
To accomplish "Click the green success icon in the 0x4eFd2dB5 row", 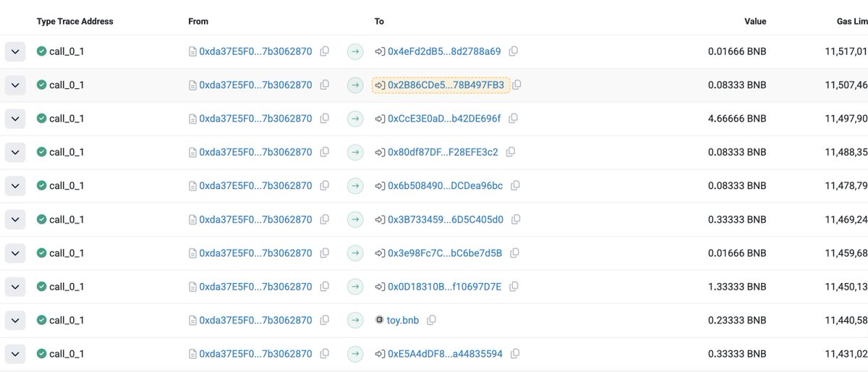I will 41,51.
